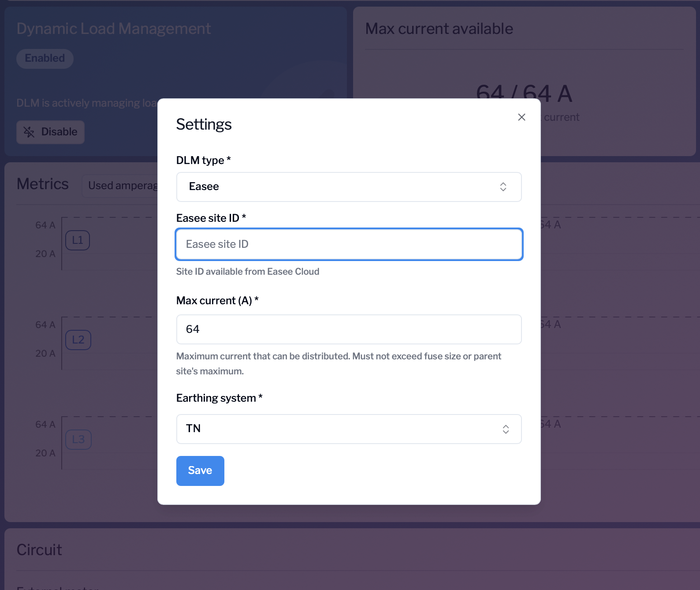The height and width of the screenshot is (590, 700).
Task: Click the Settings dialog title
Action: point(204,124)
